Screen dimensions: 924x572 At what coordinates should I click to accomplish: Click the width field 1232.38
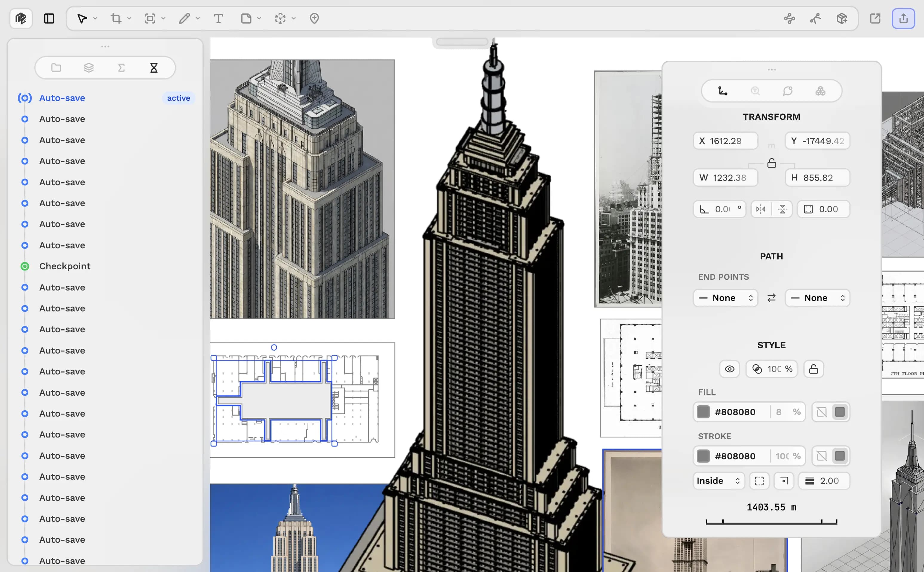click(725, 178)
